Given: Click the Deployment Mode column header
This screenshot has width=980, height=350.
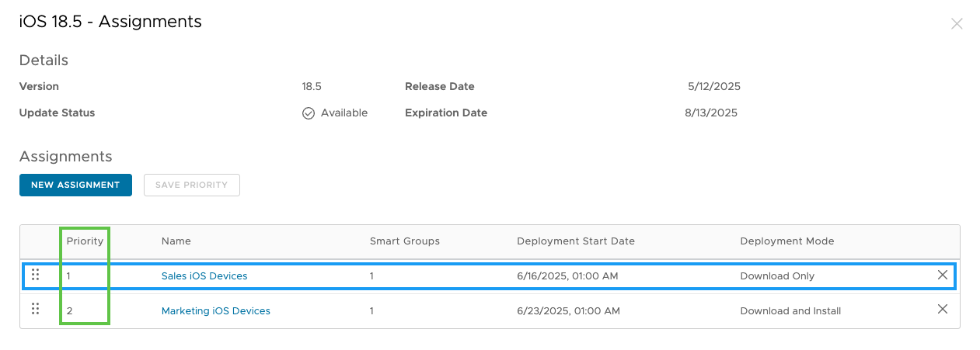Looking at the screenshot, I should point(786,241).
